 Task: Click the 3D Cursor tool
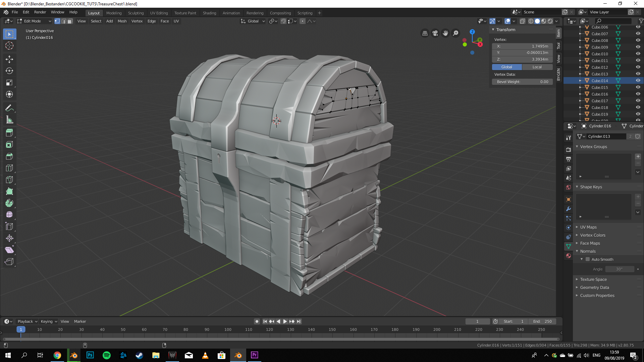[x=9, y=46]
